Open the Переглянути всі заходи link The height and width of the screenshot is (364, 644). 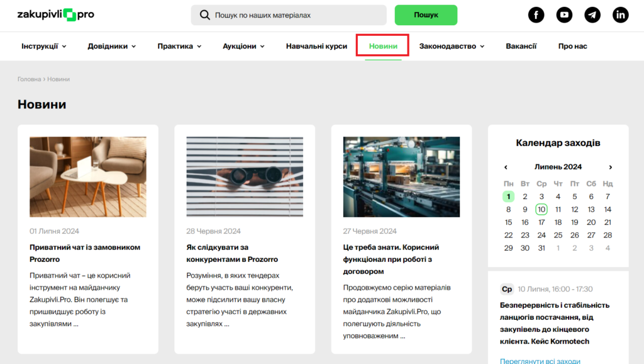(540, 361)
